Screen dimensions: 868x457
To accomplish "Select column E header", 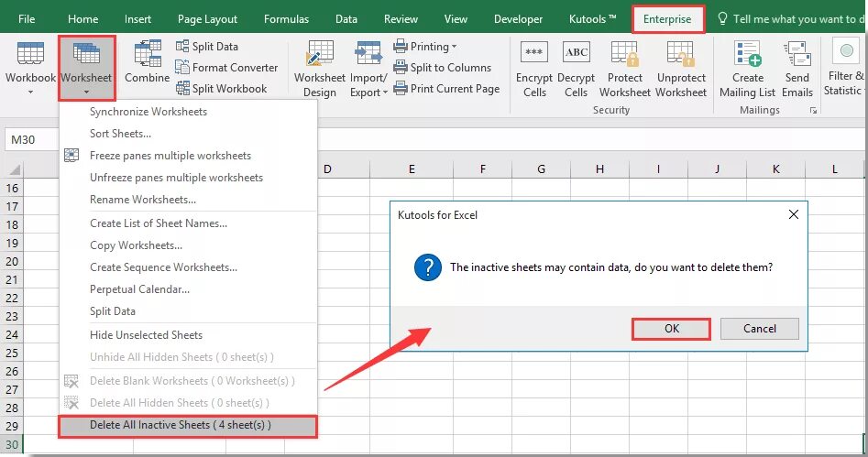I will pyautogui.click(x=412, y=169).
